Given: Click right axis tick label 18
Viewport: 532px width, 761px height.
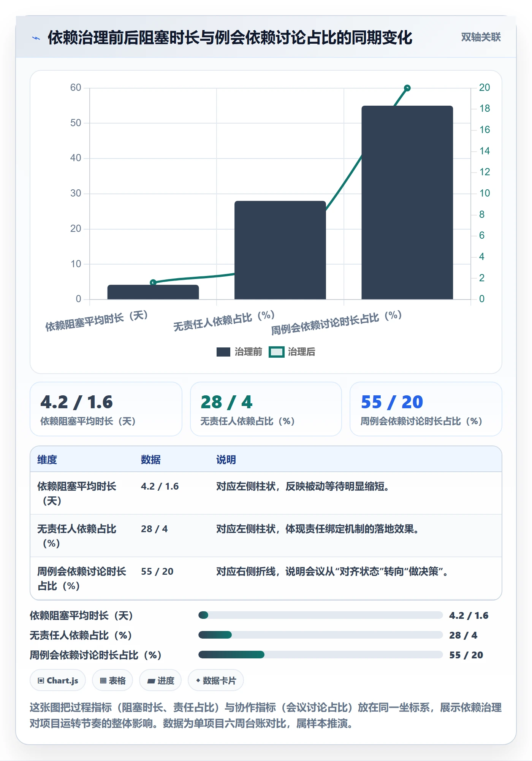Looking at the screenshot, I should pyautogui.click(x=484, y=109).
